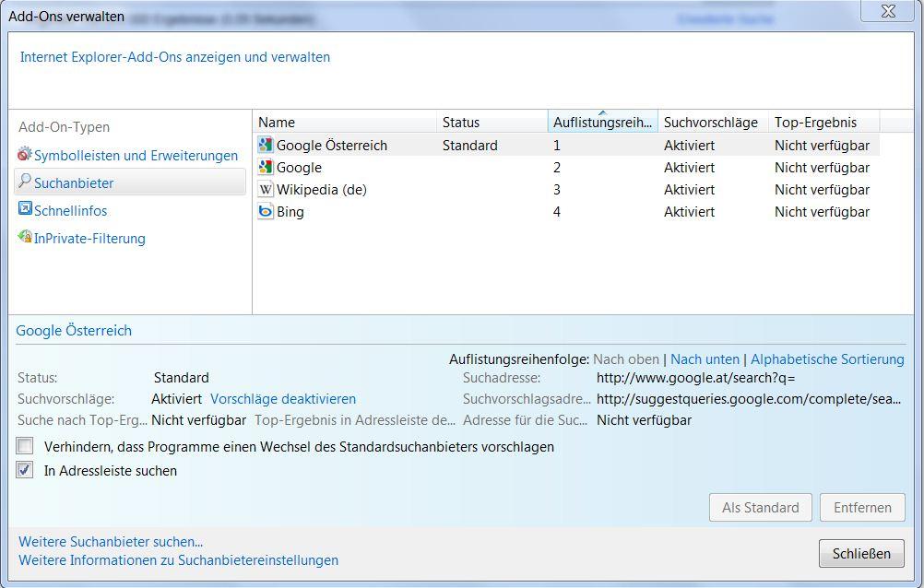Click the Schnellinfos icon in sidebar
Image resolution: width=924 pixels, height=588 pixels.
(25, 210)
